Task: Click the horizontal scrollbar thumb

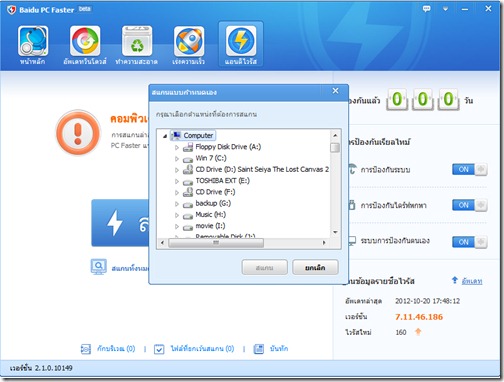Action: coord(216,243)
